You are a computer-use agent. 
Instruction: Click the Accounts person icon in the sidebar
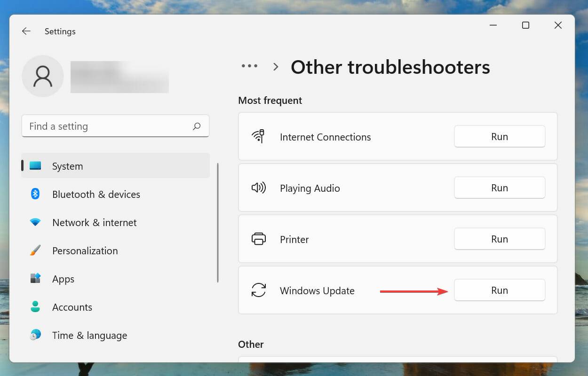pos(35,307)
